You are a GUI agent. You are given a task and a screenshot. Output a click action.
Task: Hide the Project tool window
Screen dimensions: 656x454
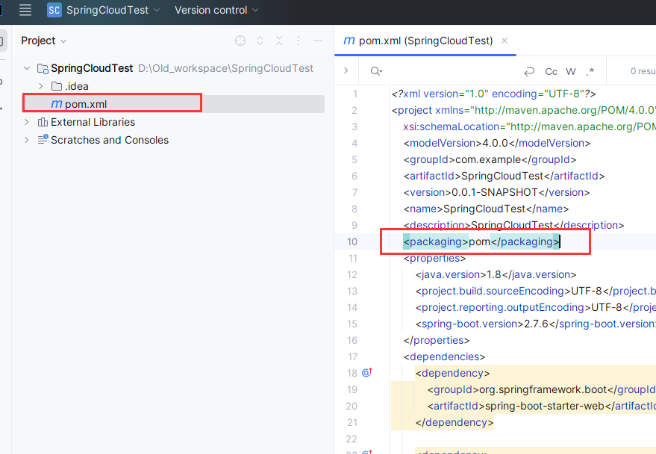click(318, 41)
